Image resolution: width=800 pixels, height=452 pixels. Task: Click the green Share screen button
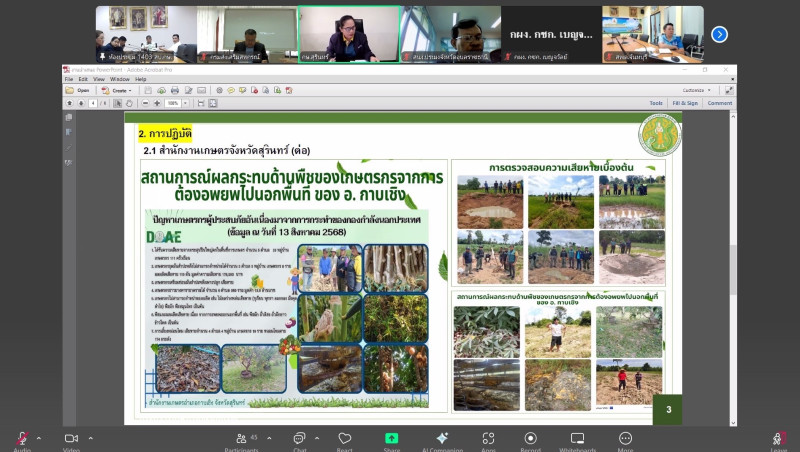pyautogui.click(x=391, y=439)
